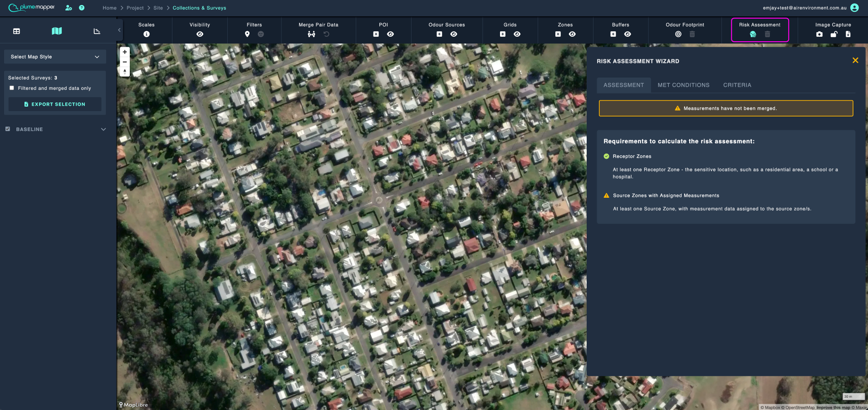
Task: Toggle Grids visibility eye
Action: tap(517, 34)
